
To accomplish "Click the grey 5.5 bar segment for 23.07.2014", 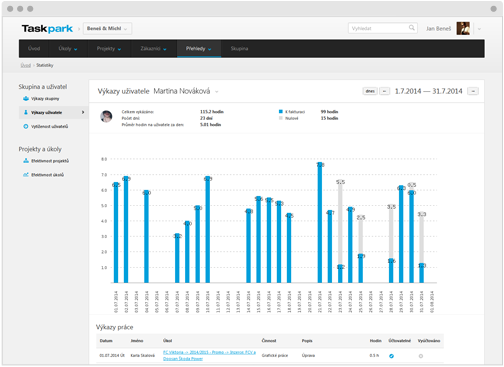I will pyautogui.click(x=340, y=223).
